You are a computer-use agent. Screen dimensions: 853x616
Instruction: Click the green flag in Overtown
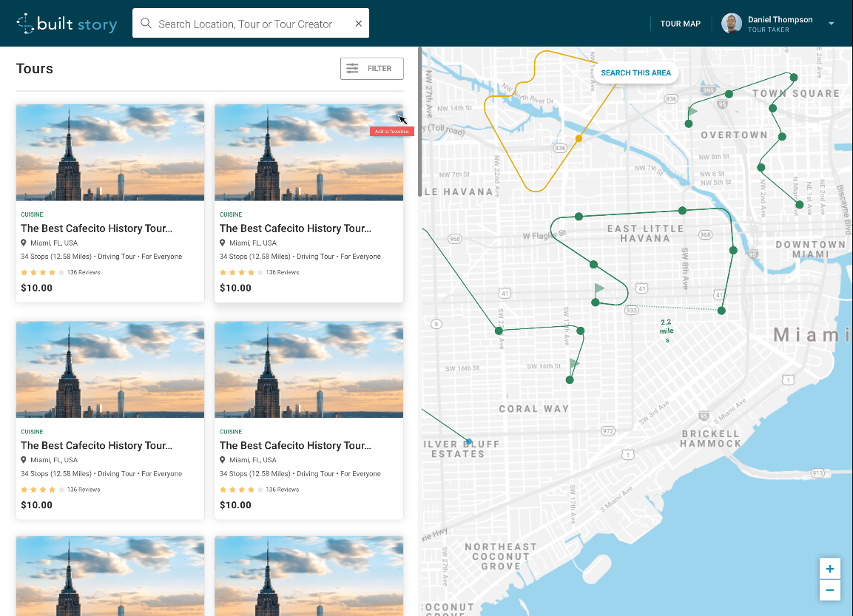tap(692, 112)
